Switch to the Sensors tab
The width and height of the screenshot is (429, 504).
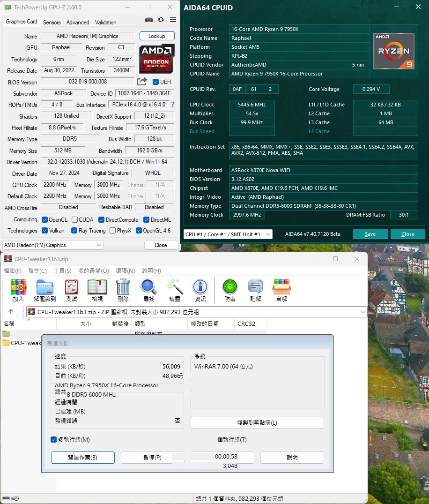pyautogui.click(x=52, y=22)
